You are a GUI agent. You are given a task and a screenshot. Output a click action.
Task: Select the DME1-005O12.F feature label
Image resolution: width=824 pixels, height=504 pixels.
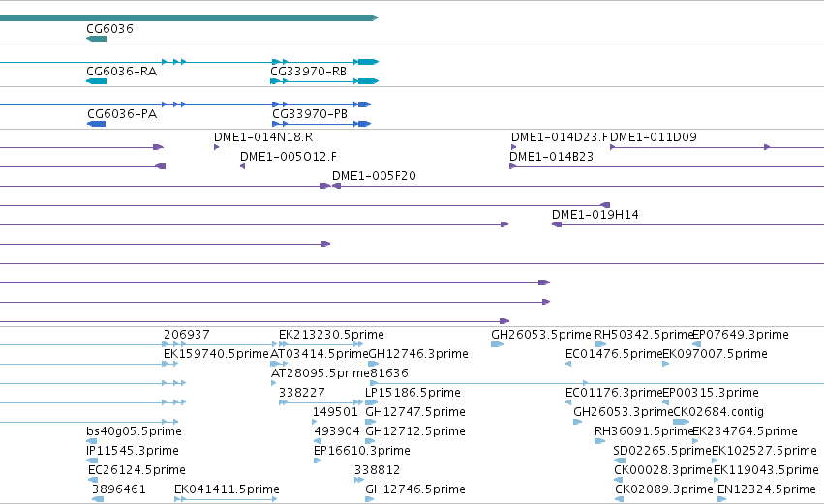[289, 157]
